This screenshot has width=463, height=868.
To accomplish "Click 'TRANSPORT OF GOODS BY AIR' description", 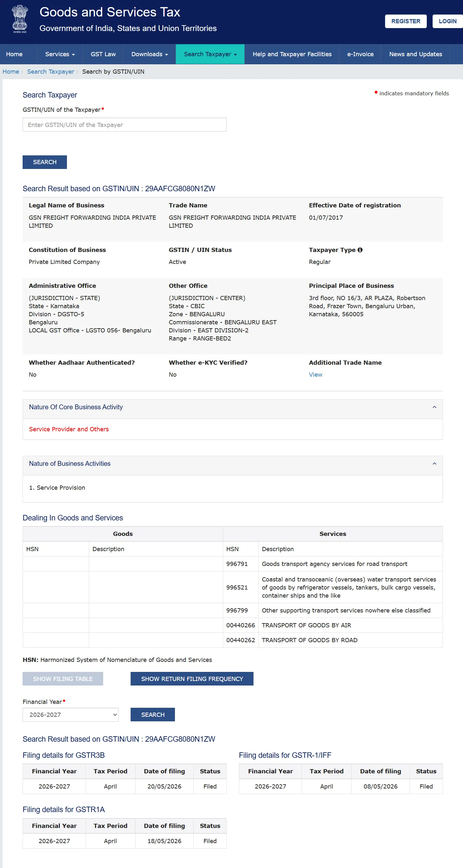I will coord(306,625).
